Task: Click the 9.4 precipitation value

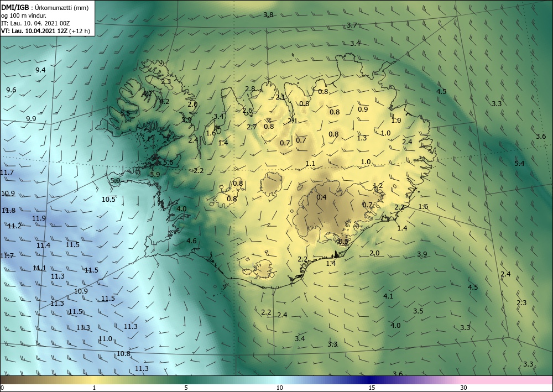Action: point(40,70)
